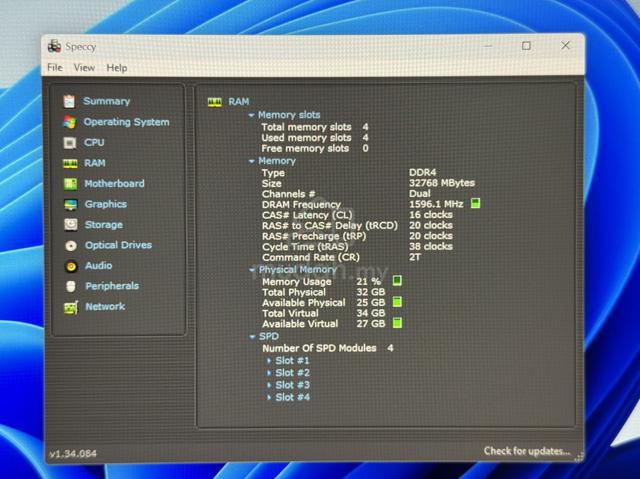
Task: Click the RAS# Precharge (tRP) label
Action: pos(314,236)
